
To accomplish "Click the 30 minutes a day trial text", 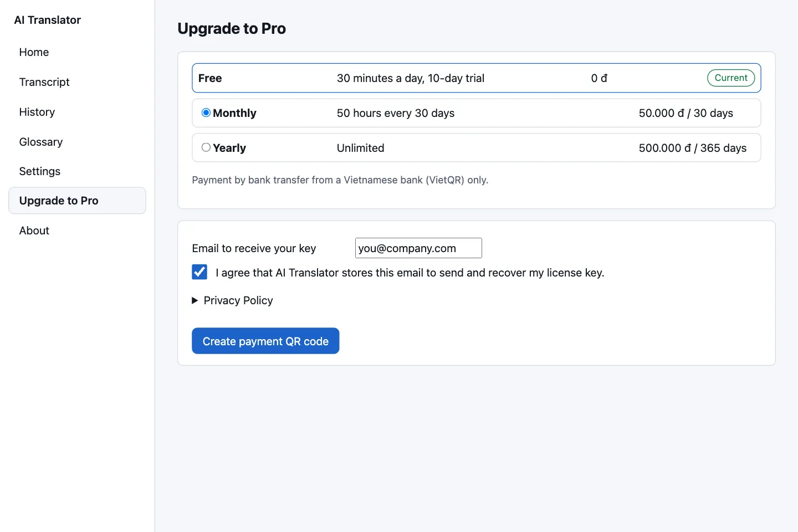I will click(411, 78).
